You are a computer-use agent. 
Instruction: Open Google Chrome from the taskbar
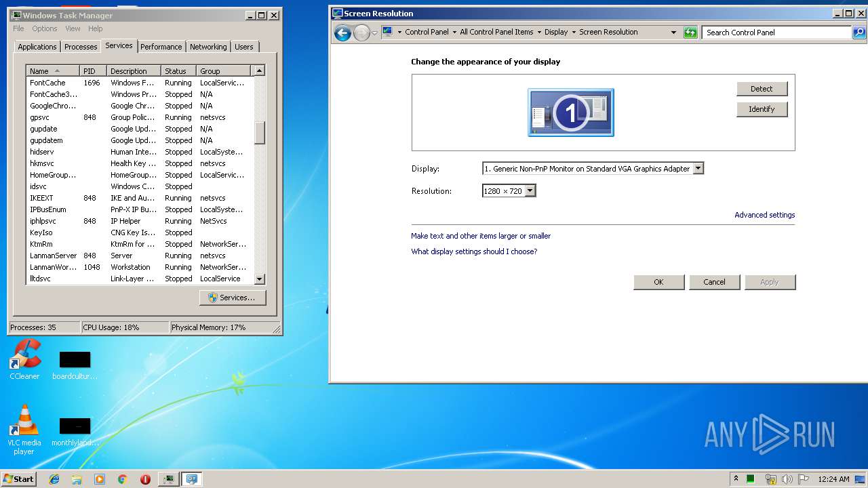tap(123, 479)
